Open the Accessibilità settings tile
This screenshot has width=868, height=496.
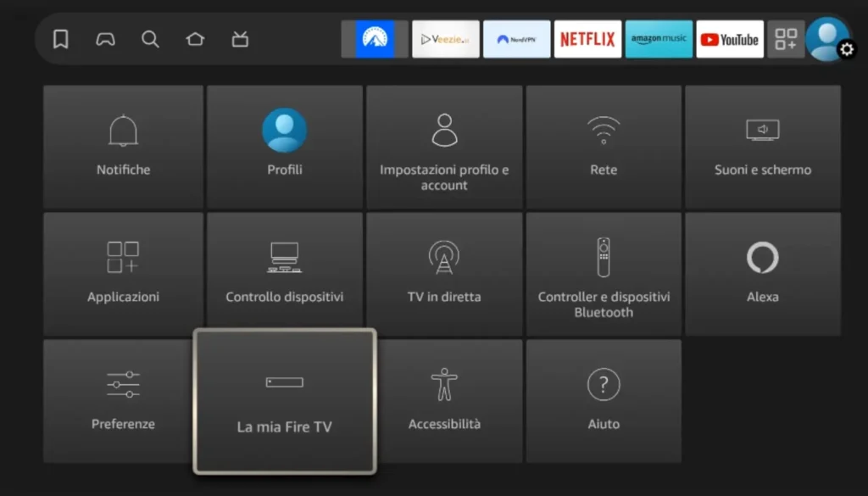(449, 401)
